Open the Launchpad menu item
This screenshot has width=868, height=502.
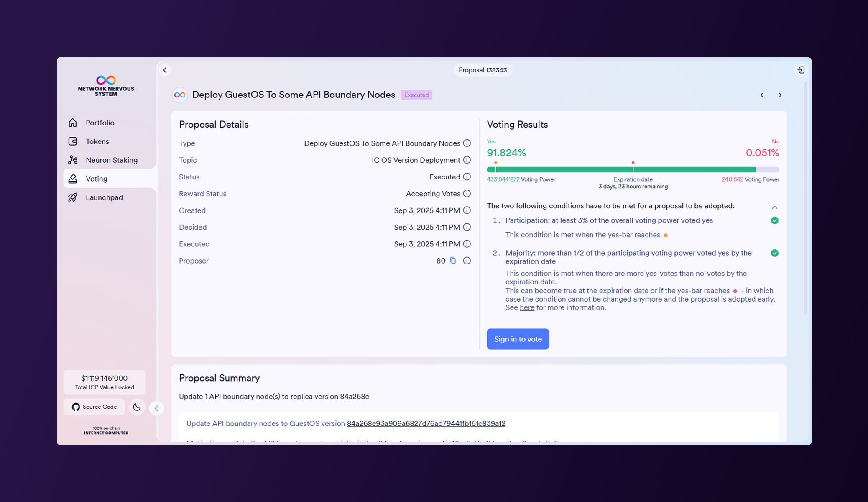[x=104, y=197]
